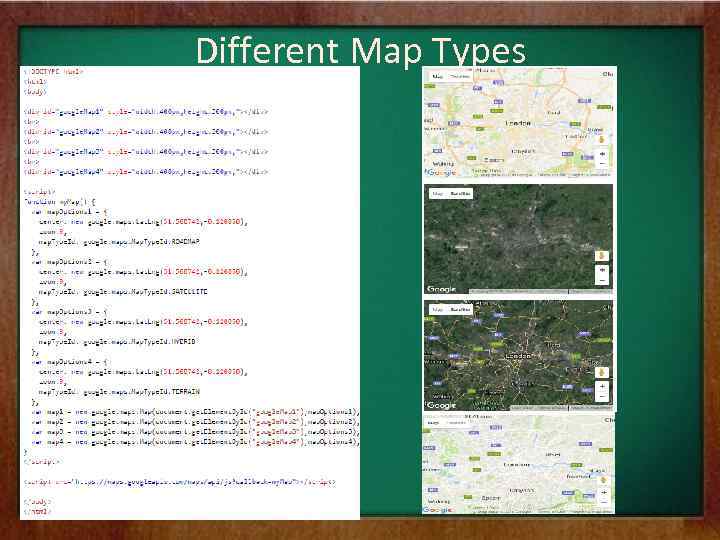This screenshot has width=720, height=540.
Task: Zoom out on the satellite-only map
Action: (x=602, y=280)
